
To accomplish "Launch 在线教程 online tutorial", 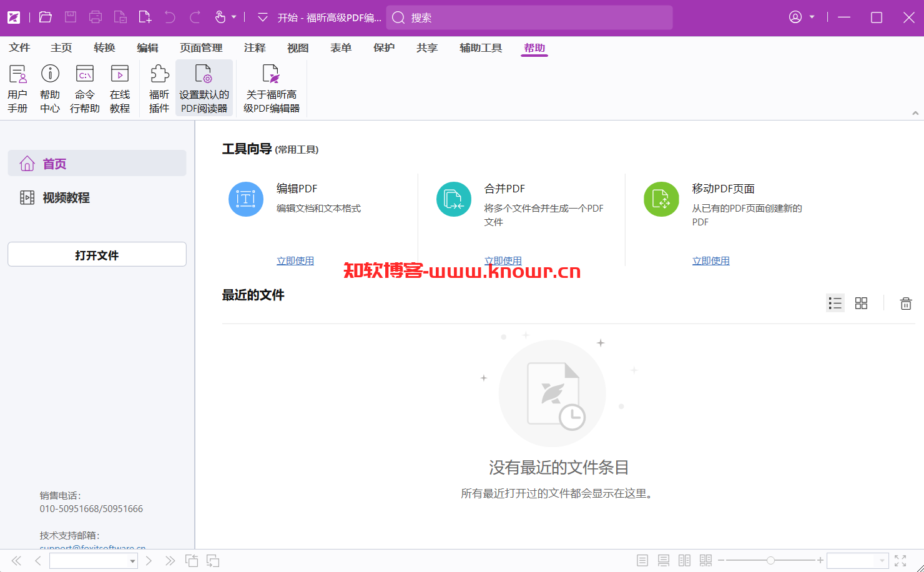I will click(x=120, y=88).
